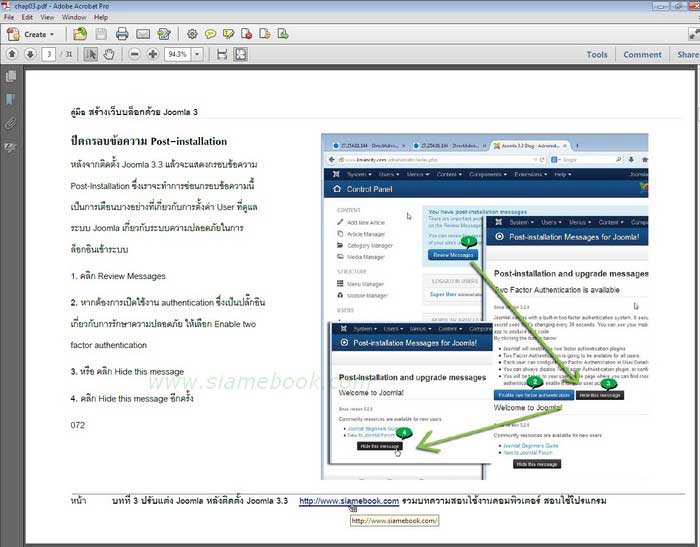This screenshot has height=547, width=700.
Task: Open the Page Thumbnails side panel
Action: pyautogui.click(x=11, y=76)
